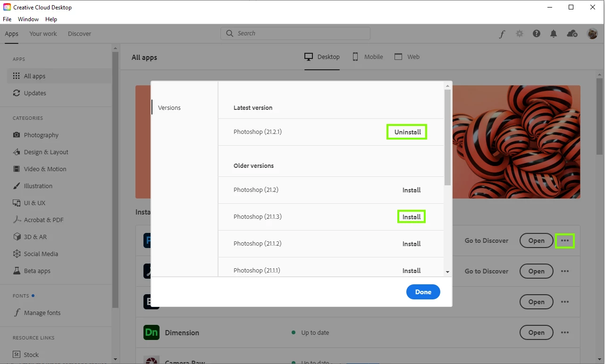Screen dimensions: 605x364
Task: Click Dimension's Up to date status
Action: click(x=311, y=332)
